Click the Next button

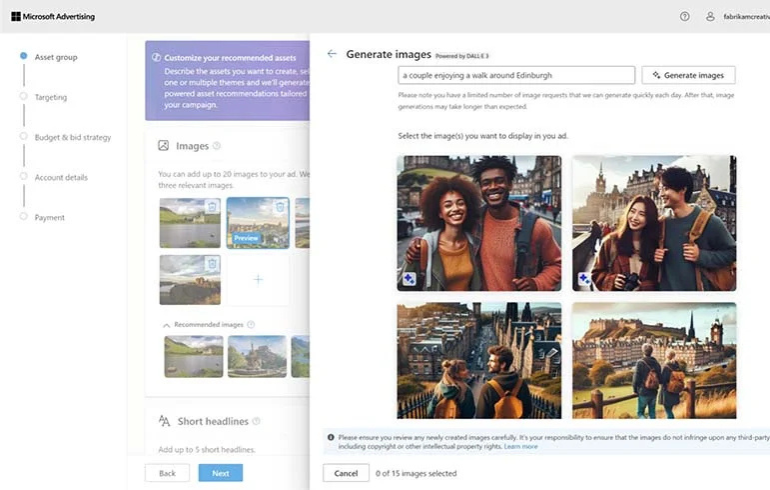pyautogui.click(x=220, y=473)
